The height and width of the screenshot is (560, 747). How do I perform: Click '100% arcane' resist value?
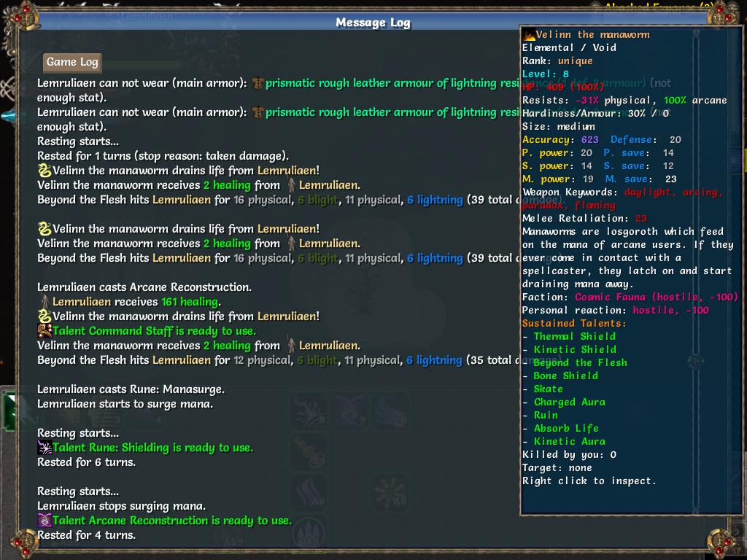coord(695,101)
